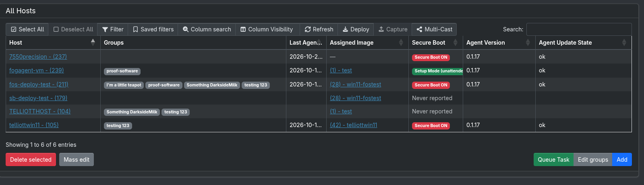Click 0.1.17 version in 7550precision row
This screenshot has width=644, height=185.
point(473,57)
